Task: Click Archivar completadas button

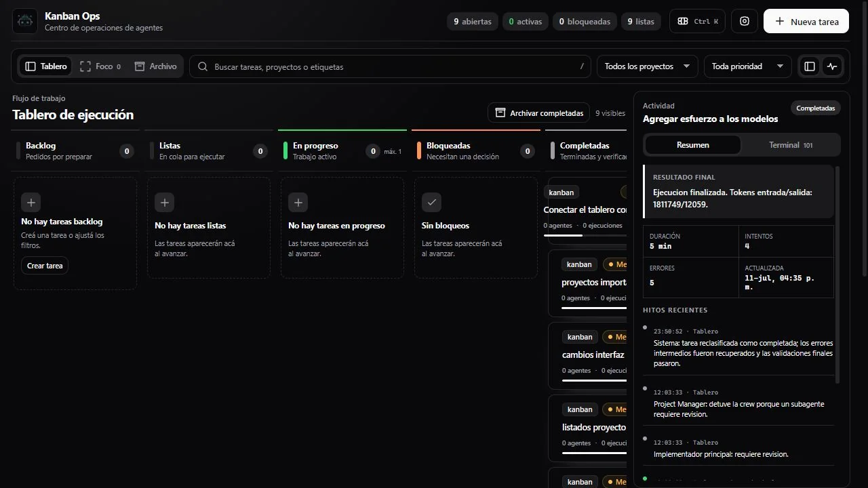Action: [x=539, y=113]
